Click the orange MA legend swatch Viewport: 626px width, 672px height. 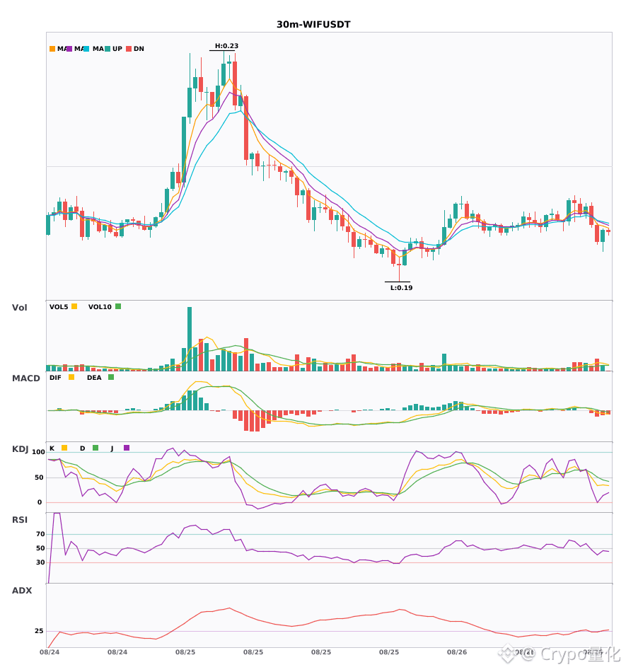(52, 49)
